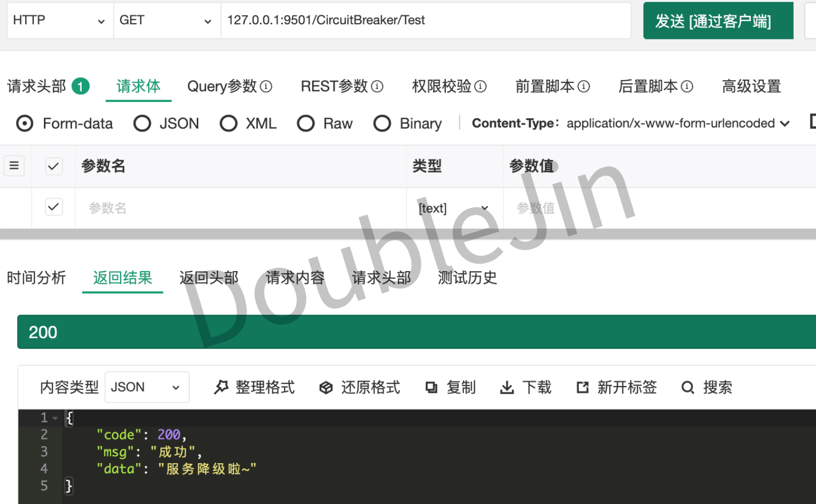The height and width of the screenshot is (504, 816).
Task: Open the 返回头部 result tab
Action: pos(209,278)
